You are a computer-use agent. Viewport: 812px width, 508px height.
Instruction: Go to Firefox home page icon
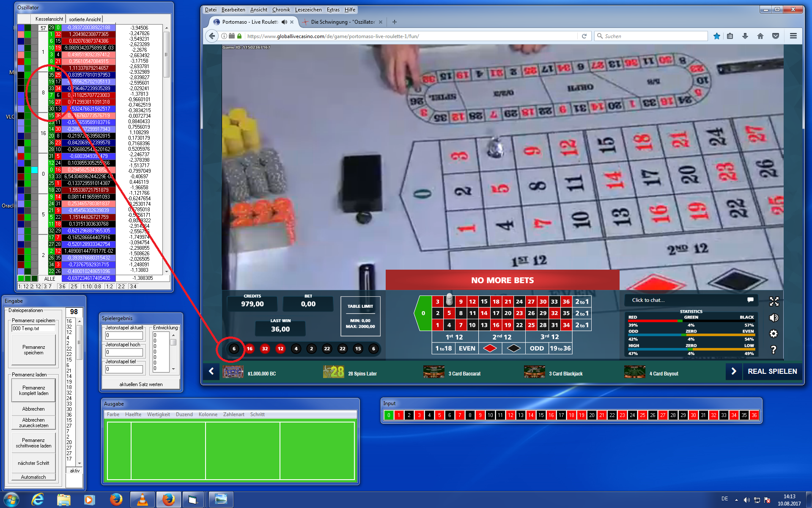(760, 36)
